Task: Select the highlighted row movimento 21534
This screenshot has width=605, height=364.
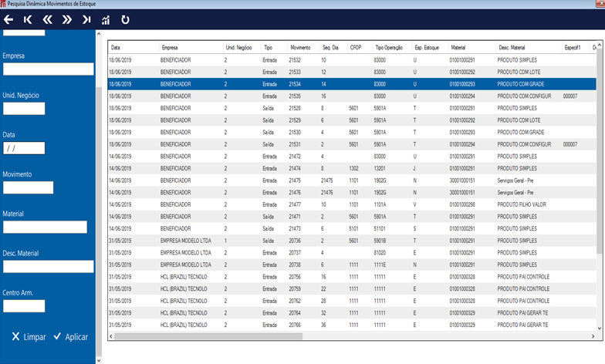Action: (352, 84)
